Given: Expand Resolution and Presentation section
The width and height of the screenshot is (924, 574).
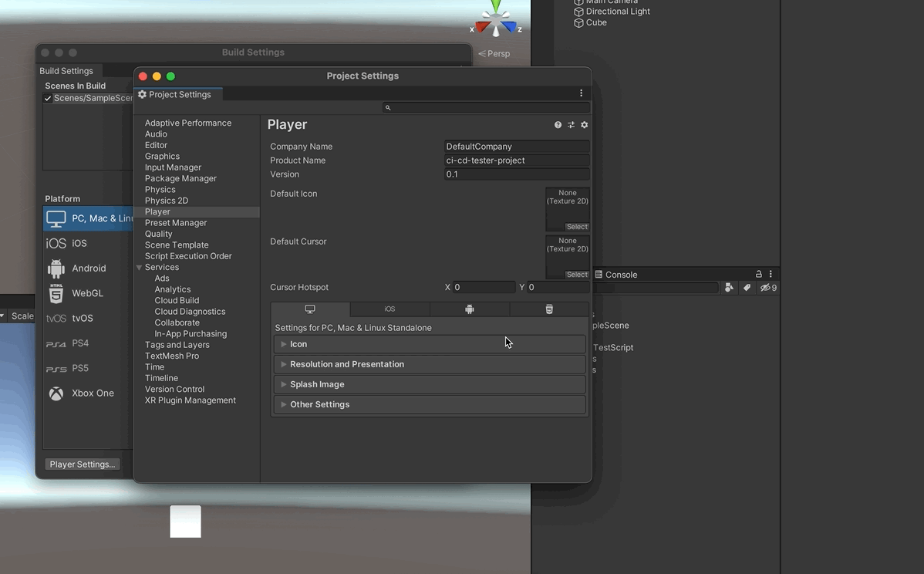Looking at the screenshot, I should coord(429,364).
